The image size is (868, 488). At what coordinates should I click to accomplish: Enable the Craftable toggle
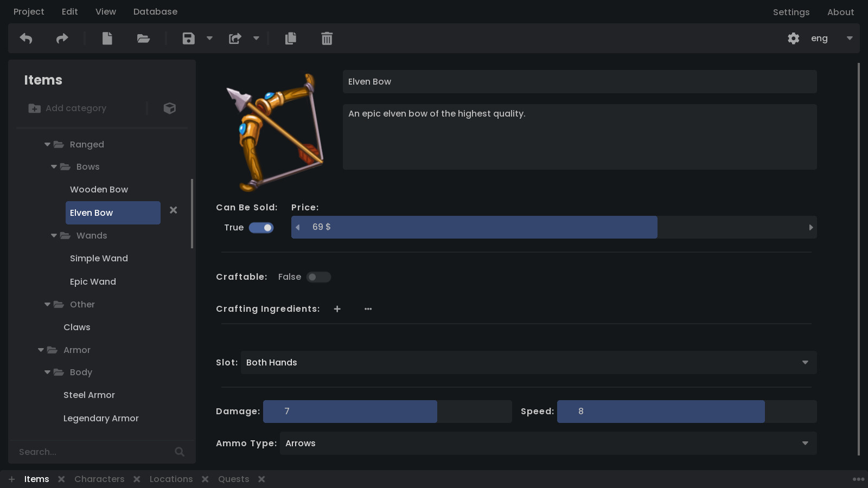click(318, 277)
